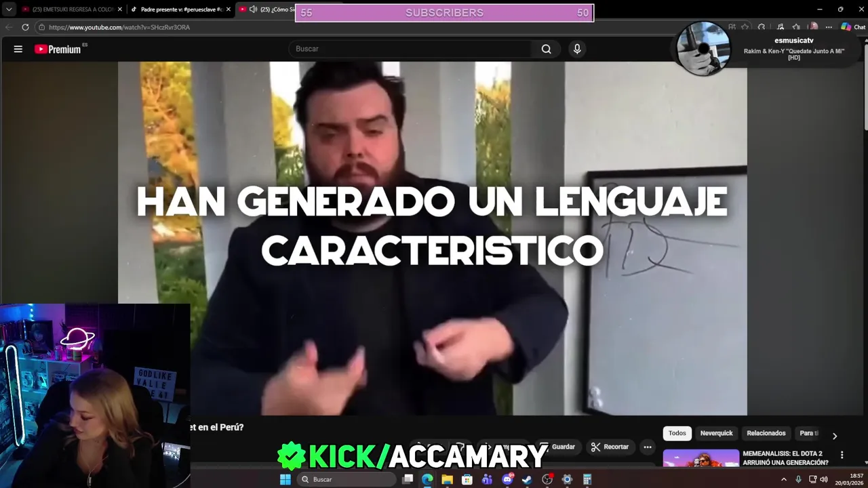Open the Windows Start menu
Image resolution: width=868 pixels, height=488 pixels.
(285, 479)
